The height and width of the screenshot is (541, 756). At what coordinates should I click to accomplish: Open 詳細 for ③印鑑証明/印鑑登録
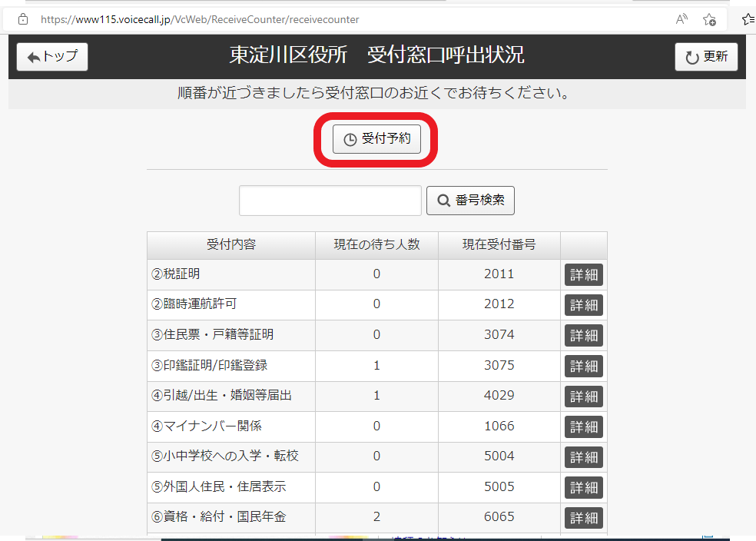coord(584,367)
